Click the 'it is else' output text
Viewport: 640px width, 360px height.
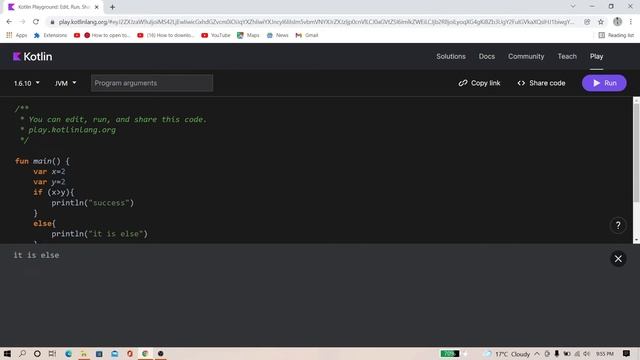pos(36,255)
